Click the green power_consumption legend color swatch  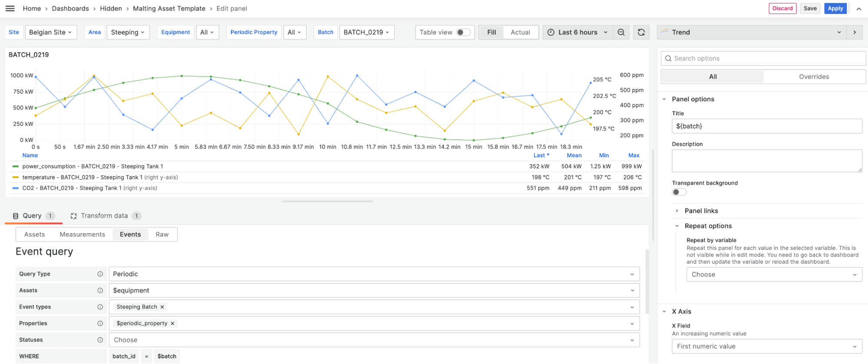click(16, 166)
